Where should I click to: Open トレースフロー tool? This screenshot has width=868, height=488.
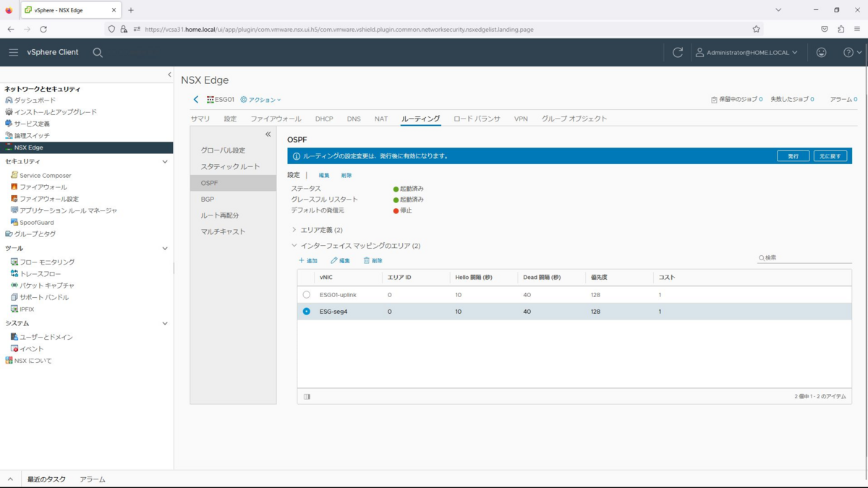click(41, 274)
